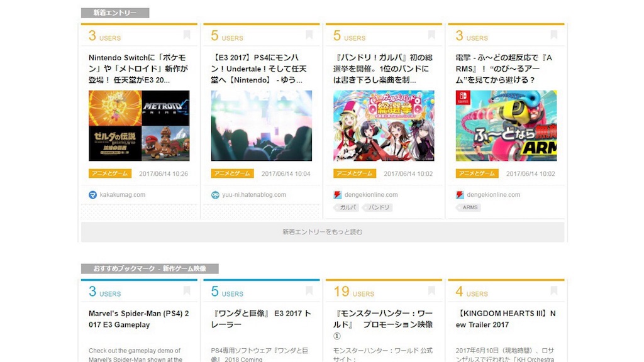Image resolution: width=644 pixels, height=362 pixels.
Task: Filter by the ガルパ tag
Action: [x=347, y=207]
